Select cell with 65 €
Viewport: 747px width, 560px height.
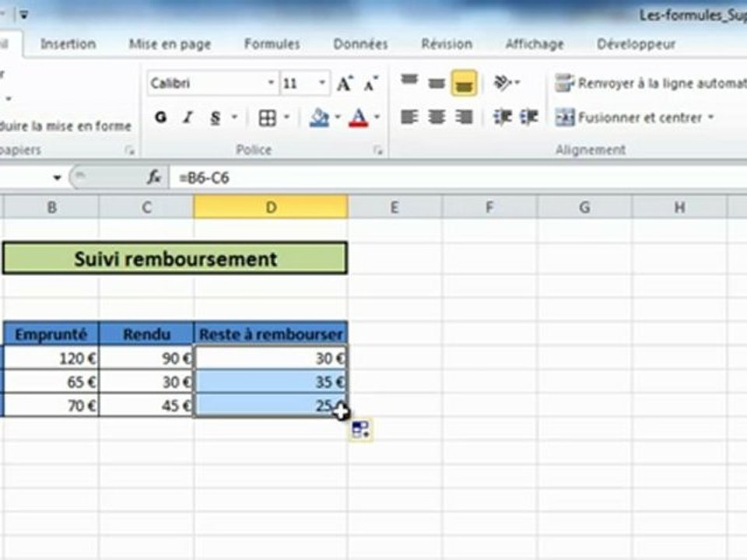click(x=51, y=382)
